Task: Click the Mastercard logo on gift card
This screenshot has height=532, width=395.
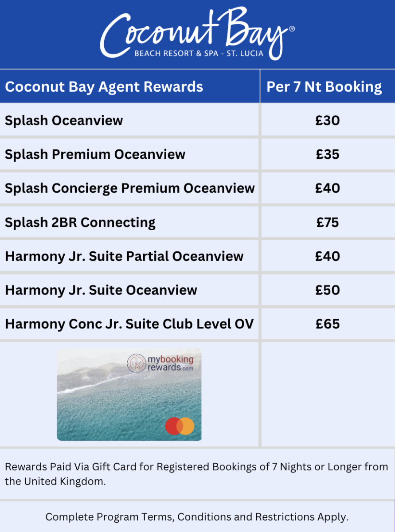Action: click(x=180, y=426)
